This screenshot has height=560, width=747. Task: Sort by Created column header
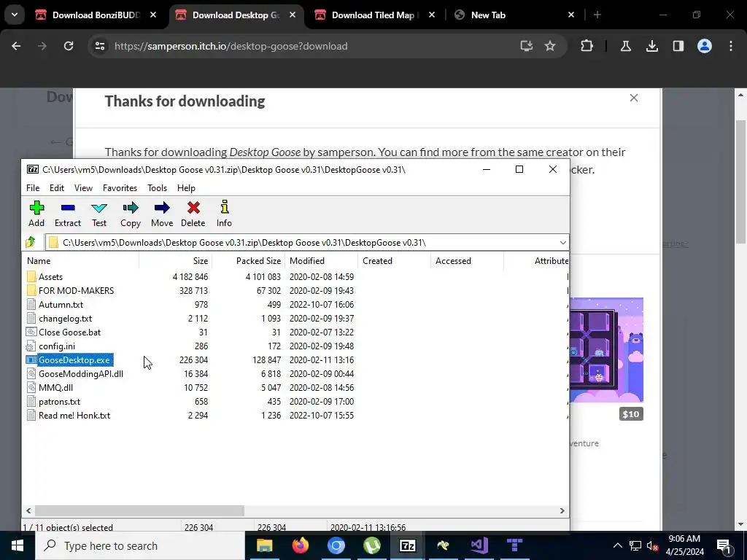tap(394, 261)
